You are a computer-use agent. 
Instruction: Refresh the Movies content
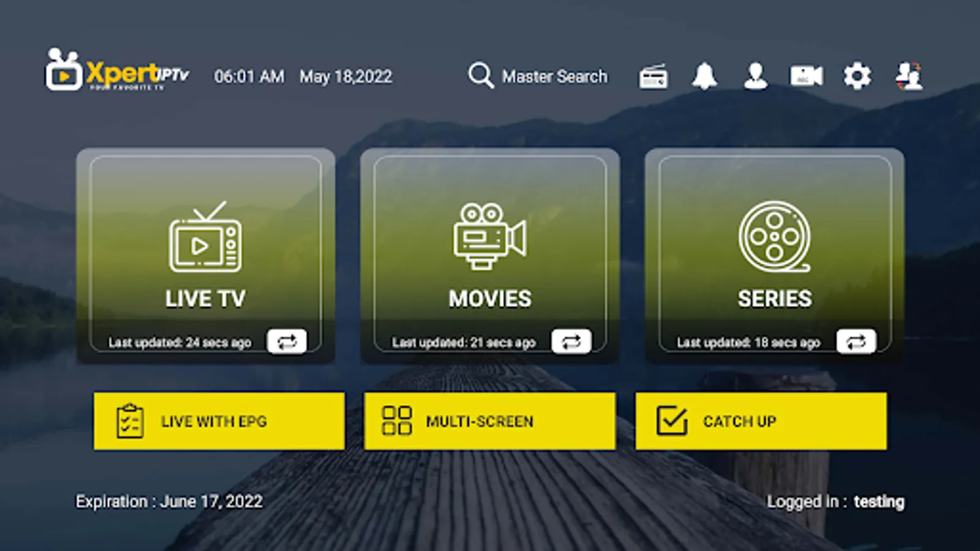(x=573, y=342)
